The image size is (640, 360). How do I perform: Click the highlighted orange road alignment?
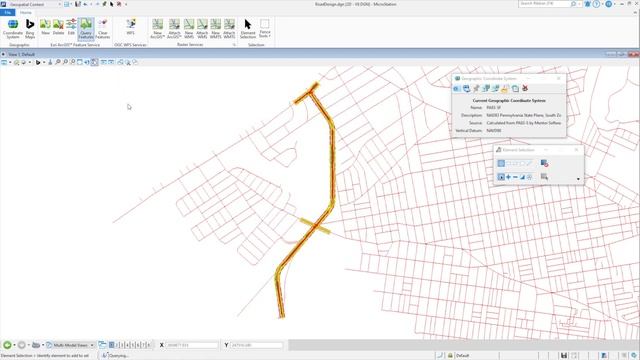click(332, 163)
